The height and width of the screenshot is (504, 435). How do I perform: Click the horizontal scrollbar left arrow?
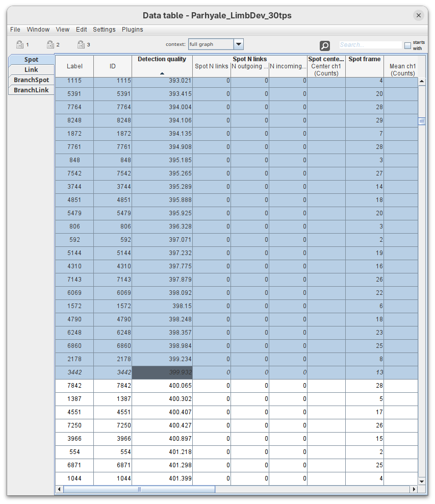[x=59, y=489]
